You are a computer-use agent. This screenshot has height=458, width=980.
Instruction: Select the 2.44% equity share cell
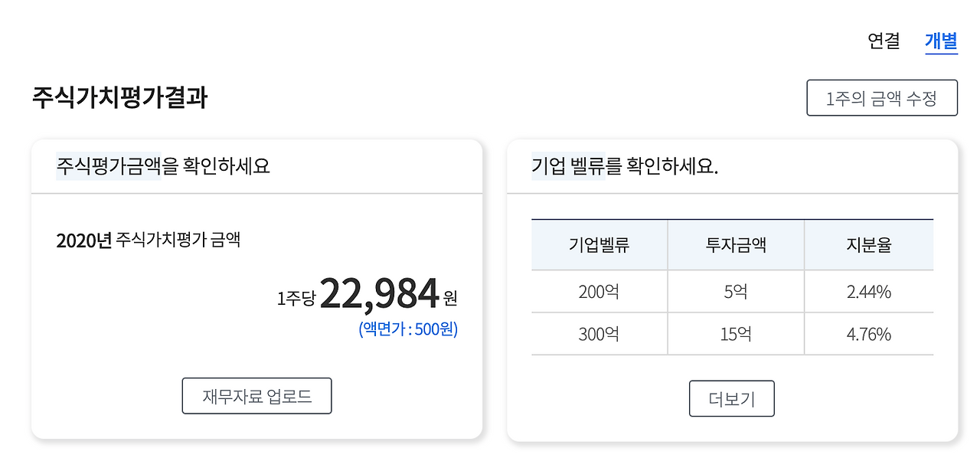click(x=869, y=290)
